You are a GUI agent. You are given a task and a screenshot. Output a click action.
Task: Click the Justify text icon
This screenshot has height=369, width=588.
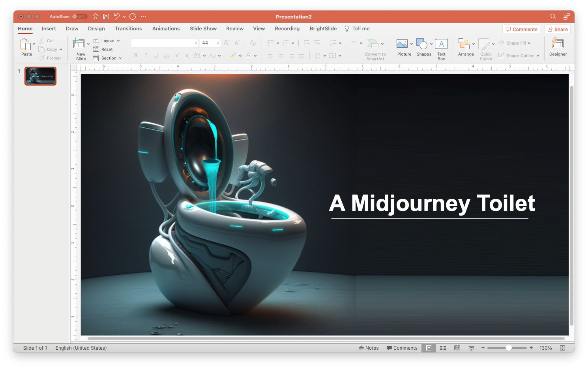point(301,56)
